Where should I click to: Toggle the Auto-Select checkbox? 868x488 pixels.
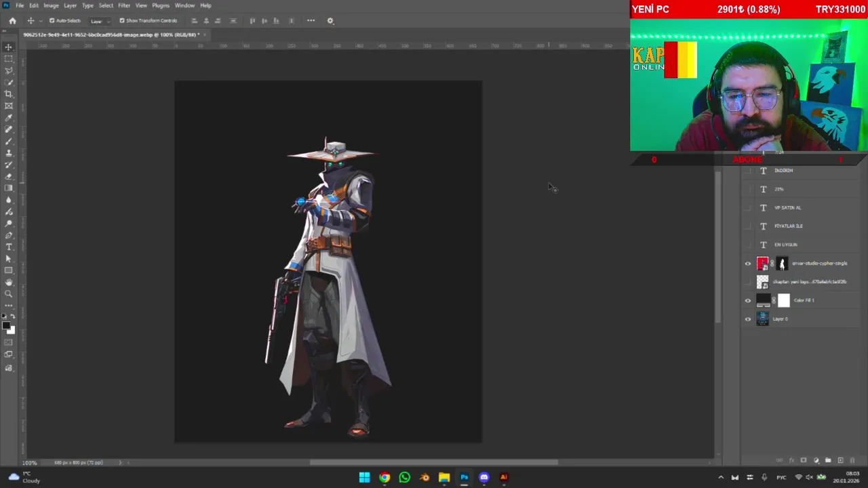52,20
